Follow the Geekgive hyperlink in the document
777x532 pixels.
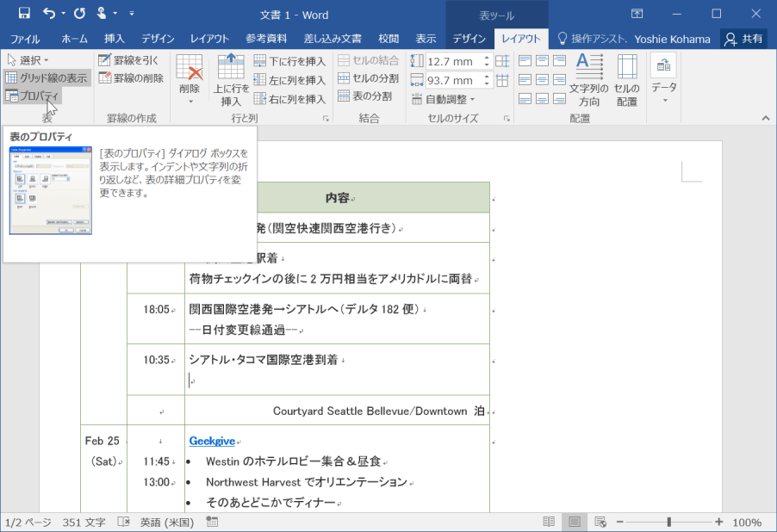[x=211, y=441]
